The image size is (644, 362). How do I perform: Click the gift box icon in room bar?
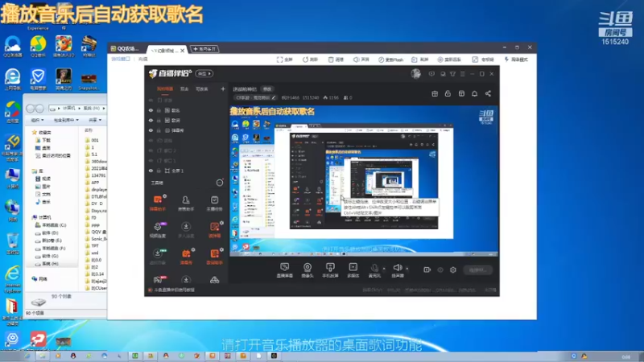coord(435,93)
